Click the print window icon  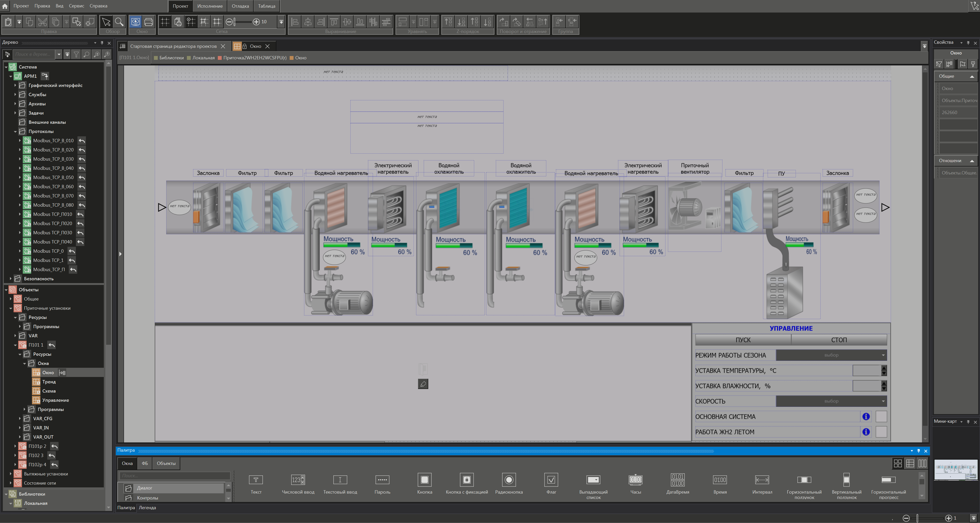(149, 22)
